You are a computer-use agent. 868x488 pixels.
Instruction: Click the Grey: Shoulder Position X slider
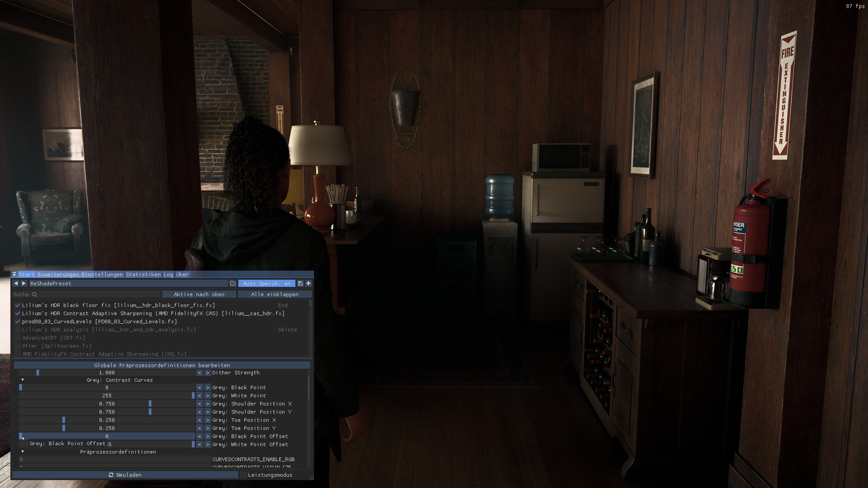coord(107,404)
